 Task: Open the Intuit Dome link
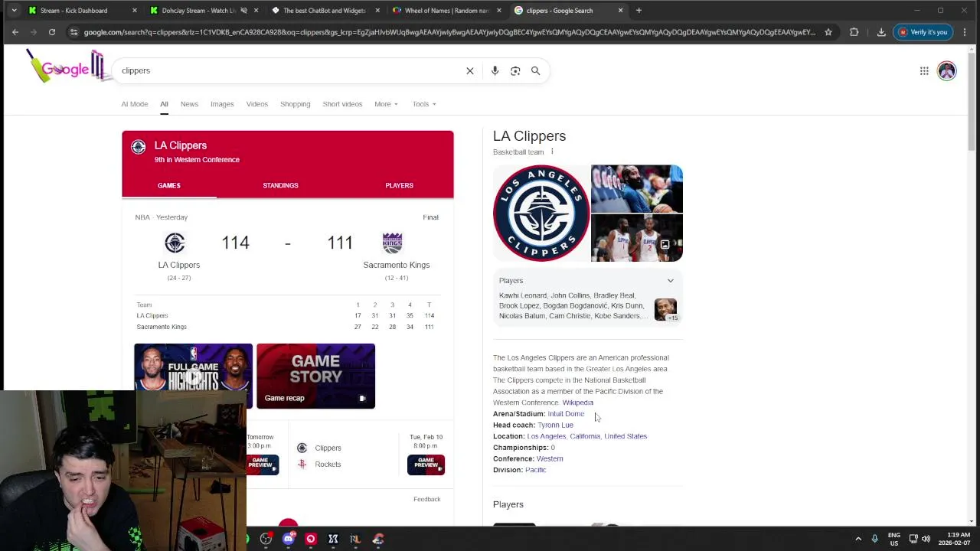pyautogui.click(x=566, y=414)
